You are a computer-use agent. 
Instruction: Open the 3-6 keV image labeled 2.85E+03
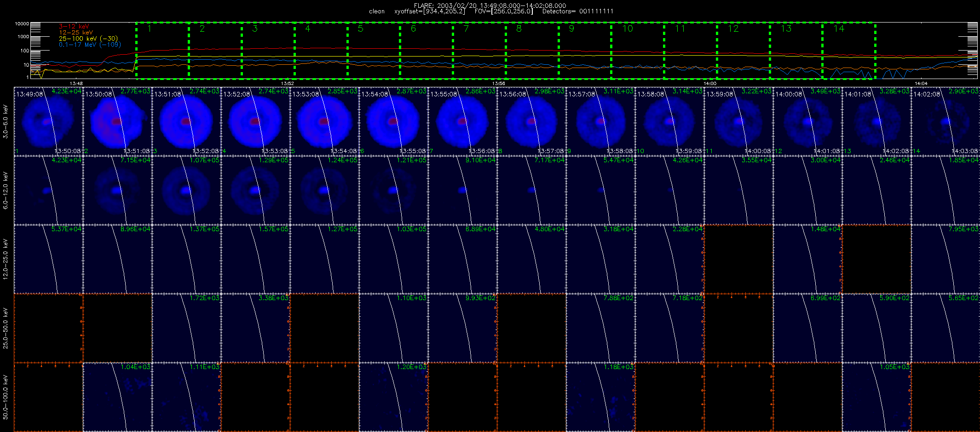pyautogui.click(x=325, y=121)
